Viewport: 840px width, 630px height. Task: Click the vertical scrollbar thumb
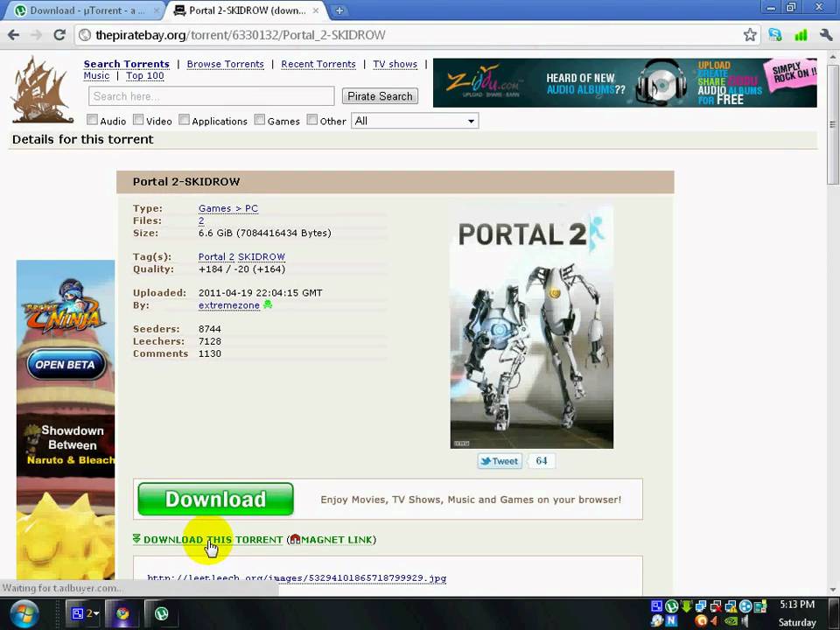(832, 125)
